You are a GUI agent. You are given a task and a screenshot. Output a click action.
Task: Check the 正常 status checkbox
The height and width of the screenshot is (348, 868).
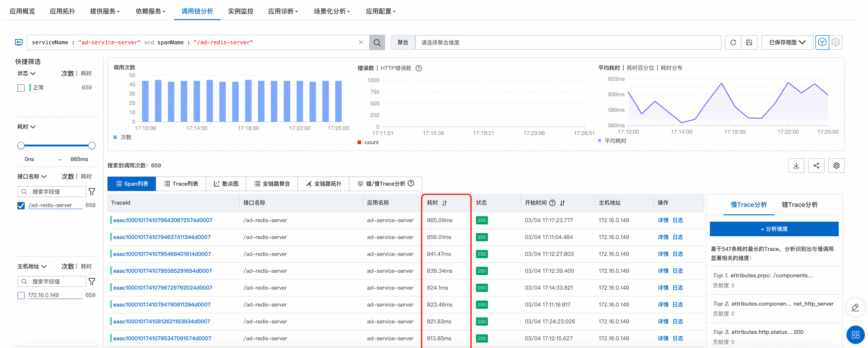coord(21,88)
